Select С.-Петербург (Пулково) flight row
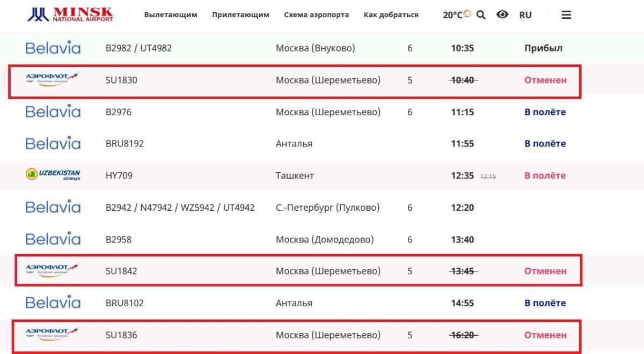Screen dimensions: 644x354 [x=327, y=208]
